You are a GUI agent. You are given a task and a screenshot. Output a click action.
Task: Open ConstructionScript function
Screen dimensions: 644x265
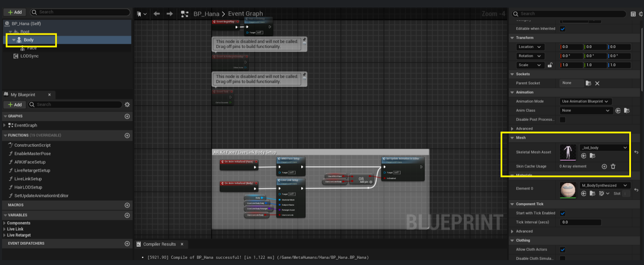[x=32, y=145]
